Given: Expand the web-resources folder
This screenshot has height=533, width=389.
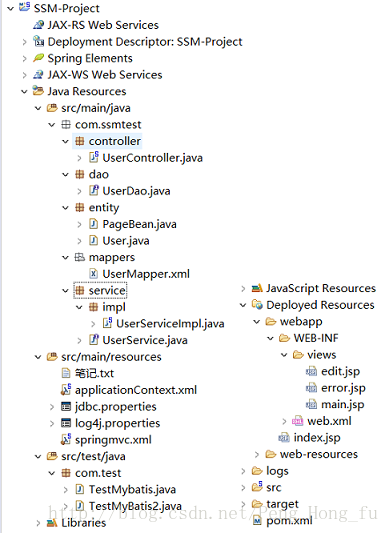Looking at the screenshot, I should point(257,454).
